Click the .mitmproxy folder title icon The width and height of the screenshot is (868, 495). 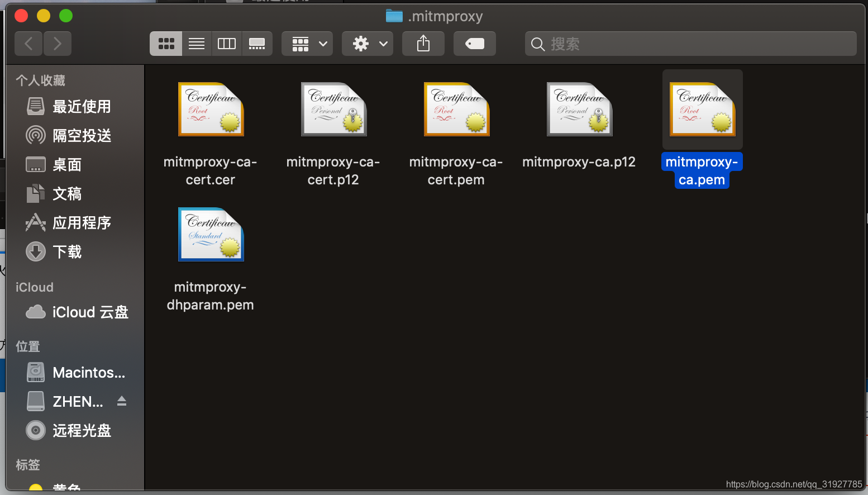pos(394,16)
